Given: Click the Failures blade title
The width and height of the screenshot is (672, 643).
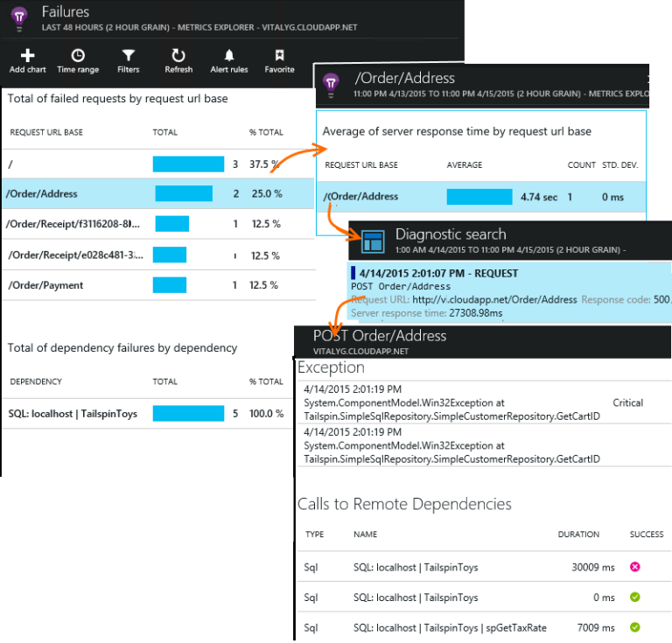Looking at the screenshot, I should [x=66, y=12].
